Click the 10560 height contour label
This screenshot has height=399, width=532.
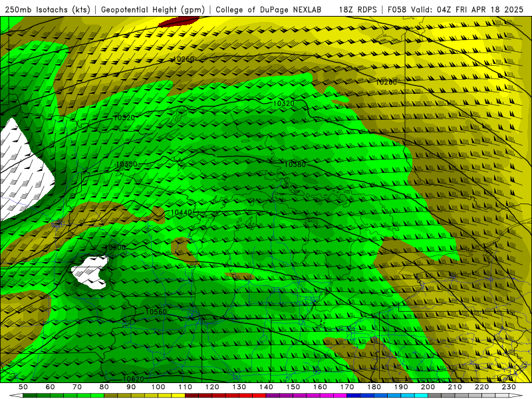(156, 312)
